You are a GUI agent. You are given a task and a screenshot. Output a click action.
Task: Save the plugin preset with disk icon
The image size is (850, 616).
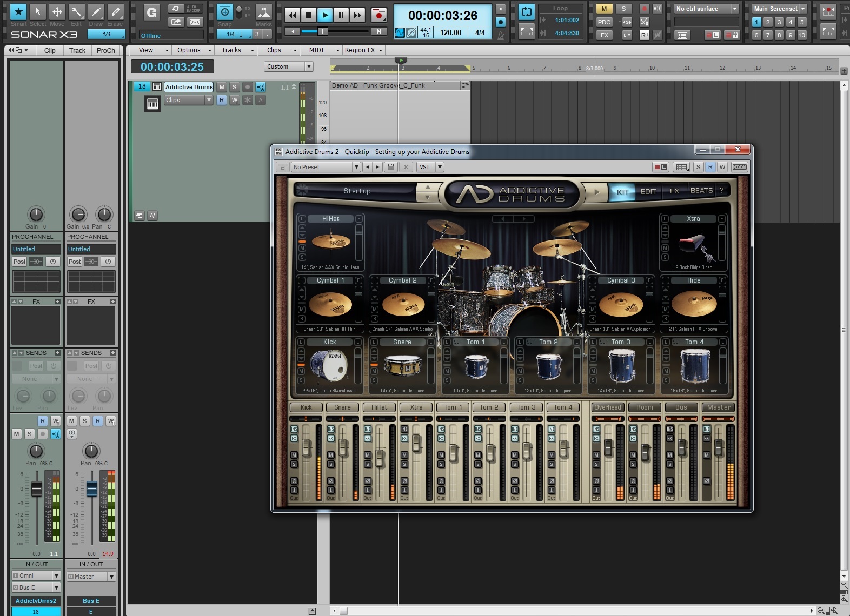coord(391,167)
